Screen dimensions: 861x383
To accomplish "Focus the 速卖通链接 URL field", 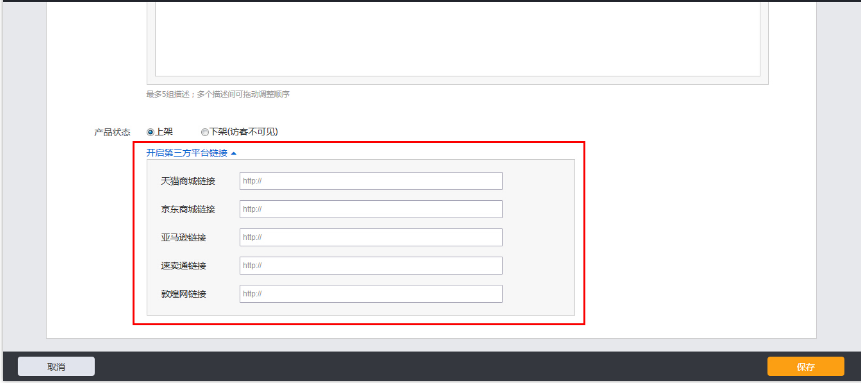I will coord(371,265).
